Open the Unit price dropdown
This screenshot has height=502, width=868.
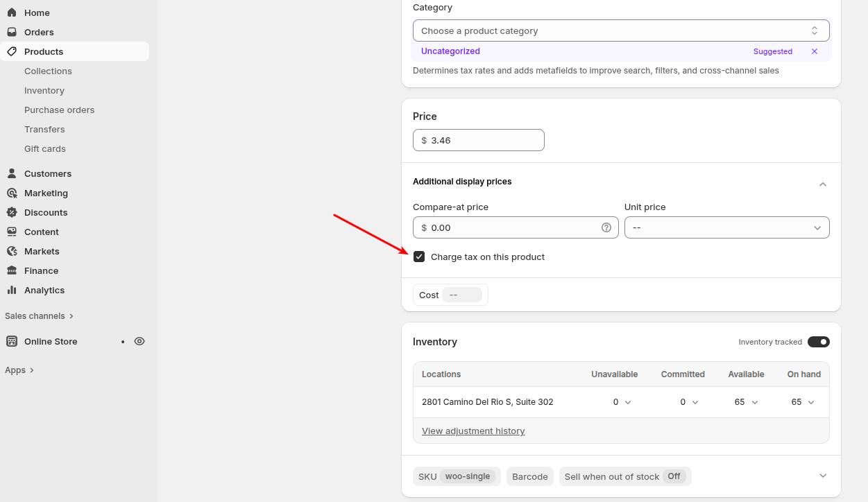726,227
